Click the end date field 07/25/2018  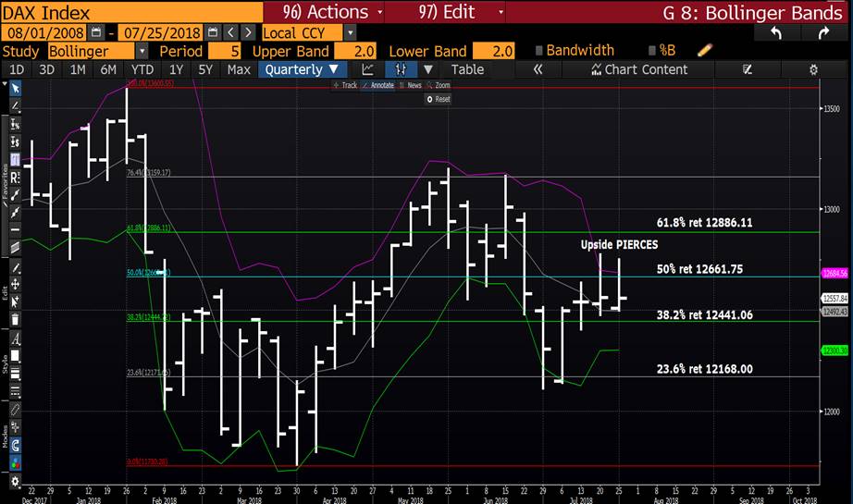[x=161, y=32]
